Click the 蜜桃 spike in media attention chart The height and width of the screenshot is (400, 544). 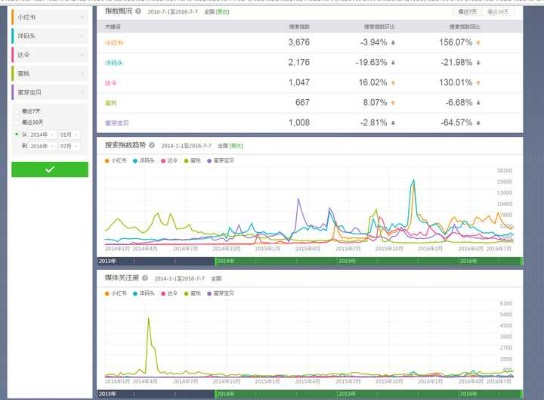coord(149,318)
